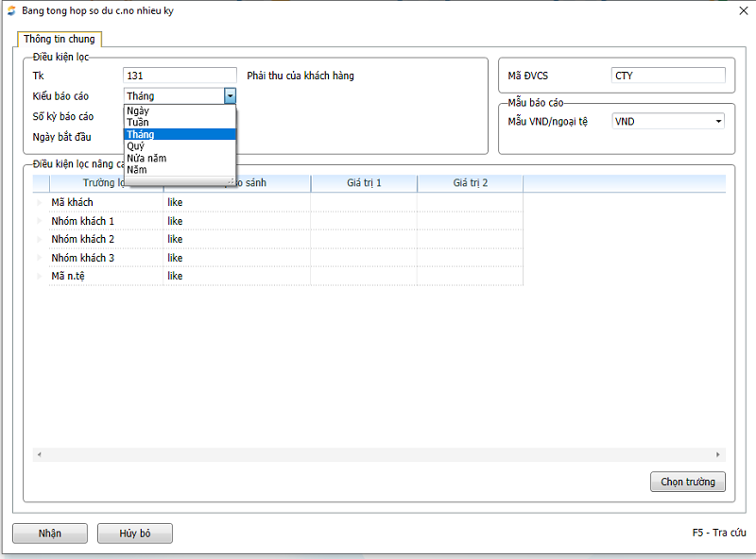Click the like operator in Nhóm khách 2 row
The width and height of the screenshot is (756, 559).
coord(175,240)
